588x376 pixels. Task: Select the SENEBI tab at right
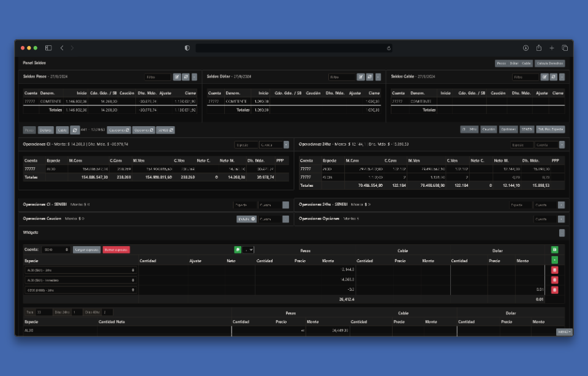(527, 129)
